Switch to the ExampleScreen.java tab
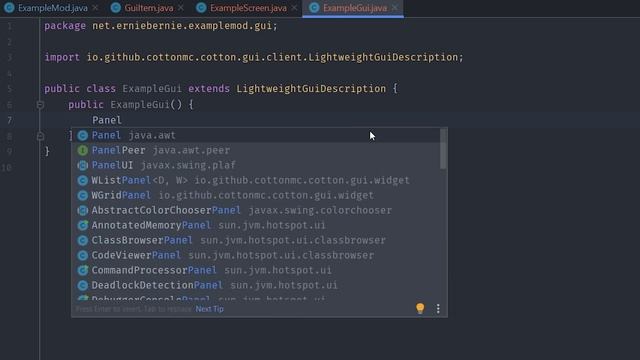The height and width of the screenshot is (360, 640). [x=248, y=8]
